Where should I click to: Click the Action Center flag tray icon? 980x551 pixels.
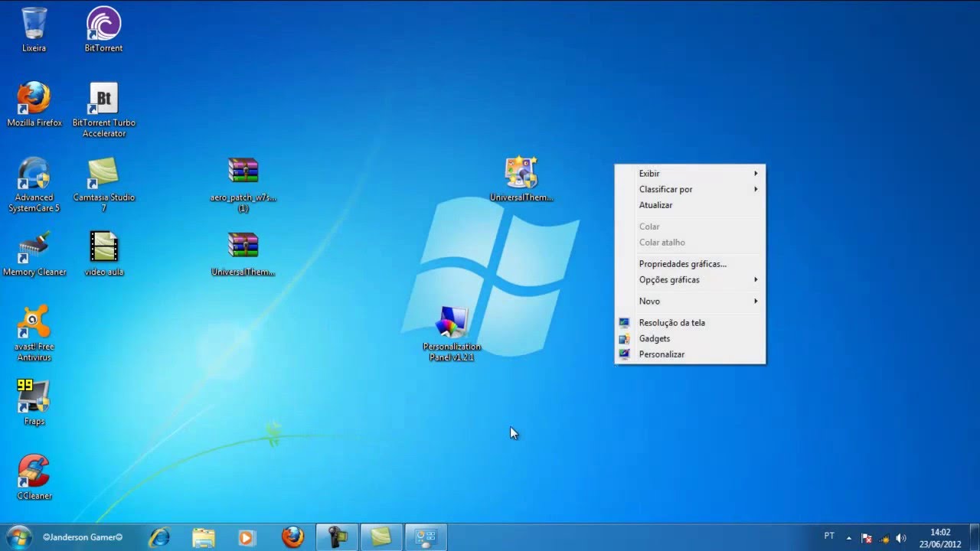867,538
